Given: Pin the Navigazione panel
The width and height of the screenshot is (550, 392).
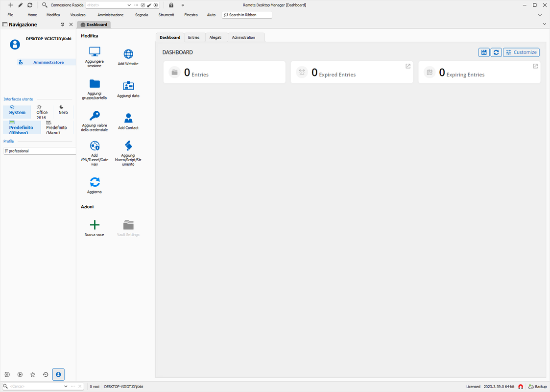Looking at the screenshot, I should [62, 24].
